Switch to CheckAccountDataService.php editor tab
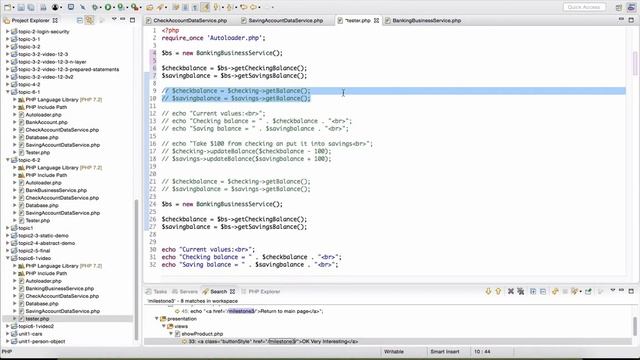Viewport: 640px width, 360px height. click(187, 20)
